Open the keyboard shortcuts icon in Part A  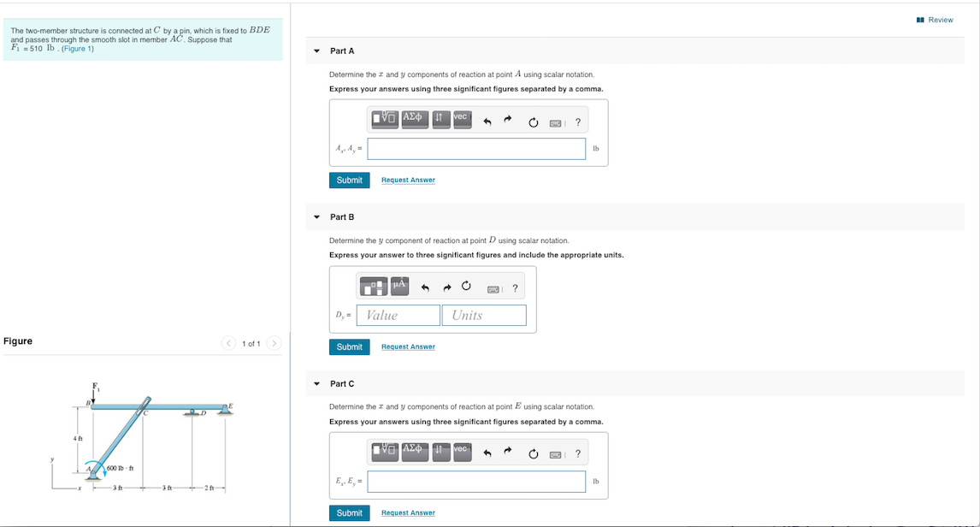coord(556,121)
